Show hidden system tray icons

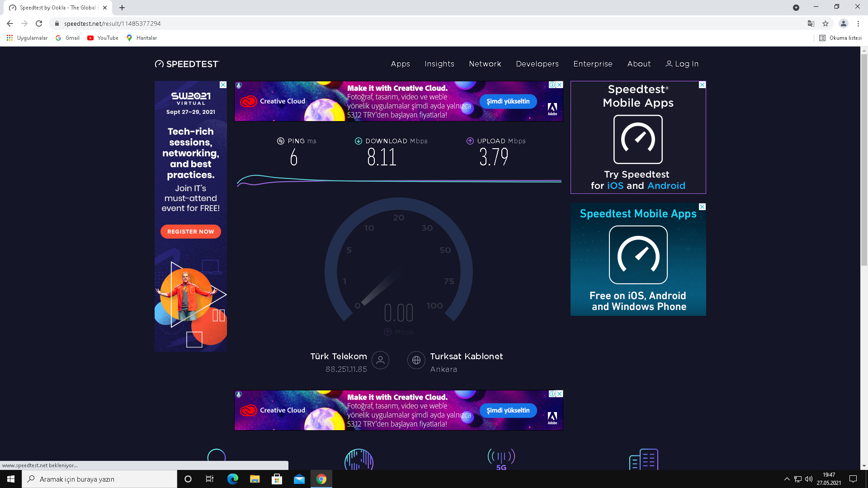(x=787, y=479)
